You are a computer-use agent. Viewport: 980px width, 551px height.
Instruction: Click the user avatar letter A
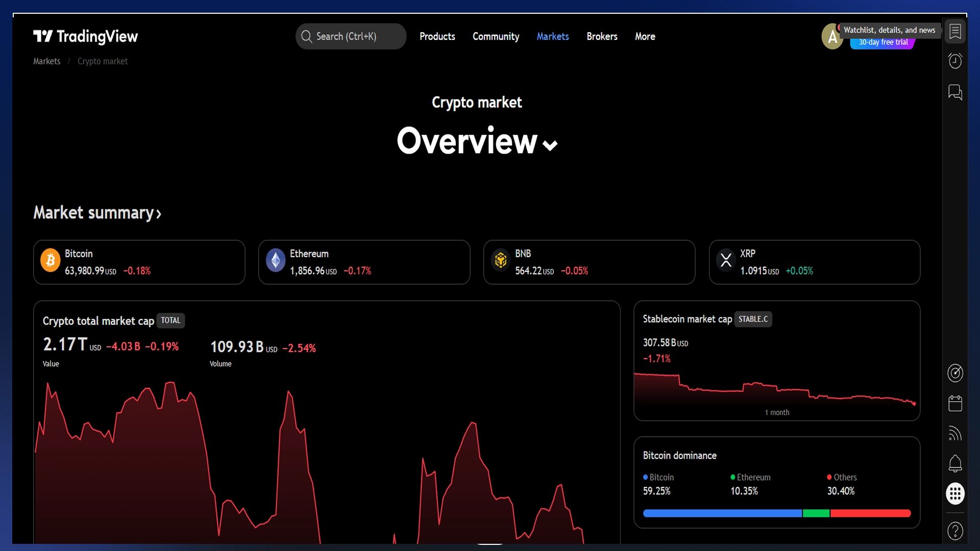pyautogui.click(x=832, y=37)
